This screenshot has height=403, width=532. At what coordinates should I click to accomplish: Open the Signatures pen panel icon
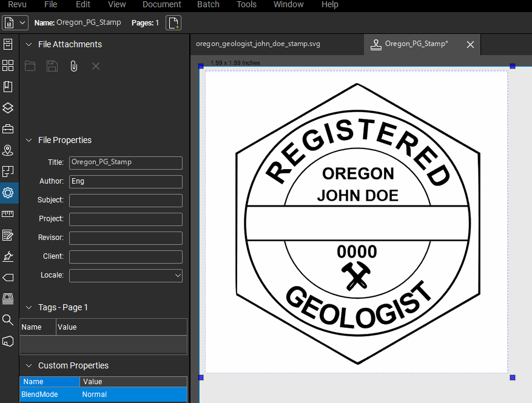pos(8,256)
